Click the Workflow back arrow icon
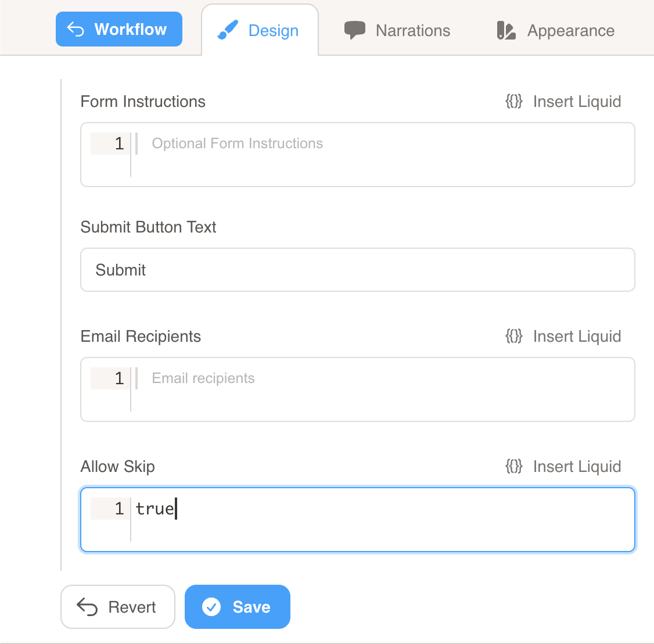654x644 pixels. [76, 29]
